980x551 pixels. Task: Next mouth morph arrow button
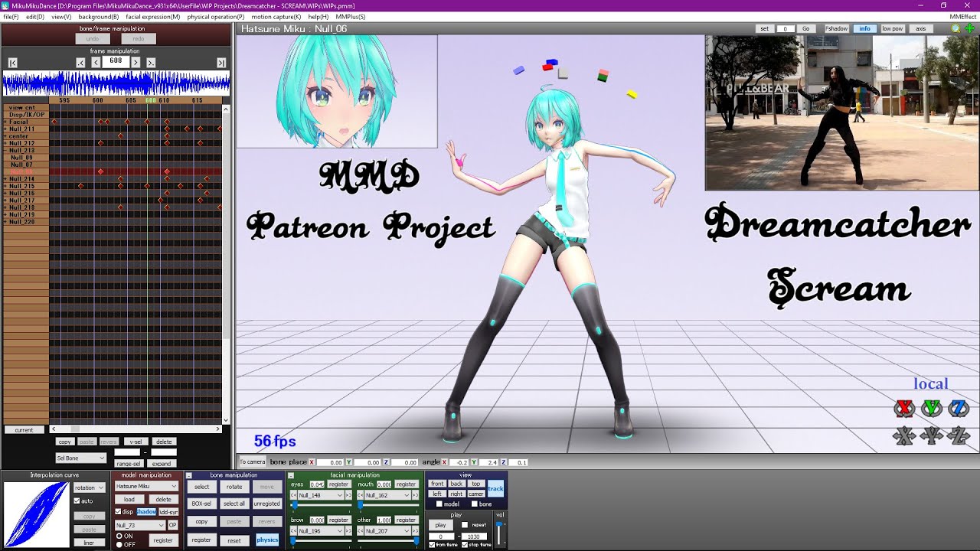click(416, 495)
